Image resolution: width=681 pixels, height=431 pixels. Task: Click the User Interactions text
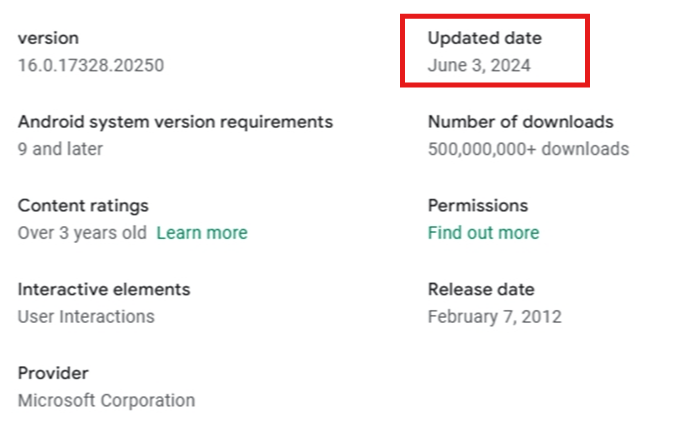86,317
